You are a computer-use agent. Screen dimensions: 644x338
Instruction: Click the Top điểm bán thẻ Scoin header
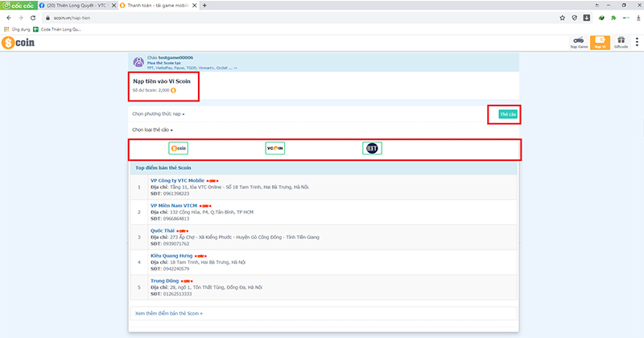pos(163,167)
